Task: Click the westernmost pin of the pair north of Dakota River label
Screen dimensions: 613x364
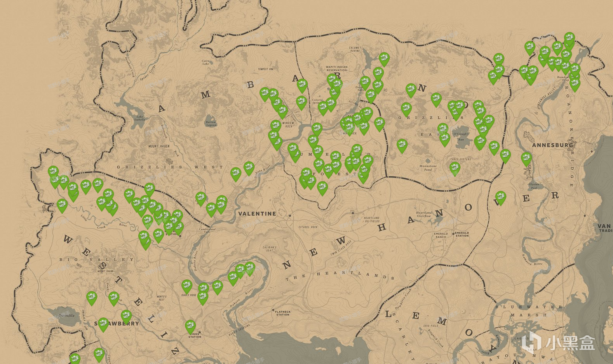Action: [x=235, y=174]
